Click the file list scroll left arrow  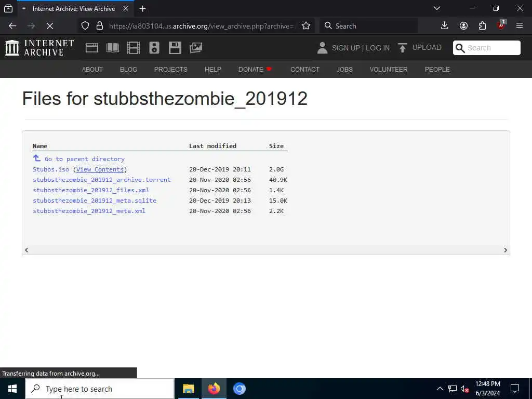click(26, 250)
